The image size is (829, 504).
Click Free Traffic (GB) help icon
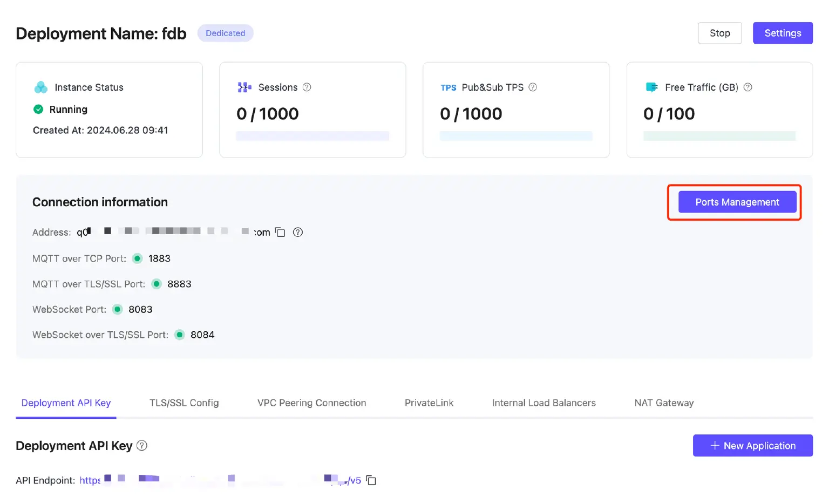coord(748,87)
